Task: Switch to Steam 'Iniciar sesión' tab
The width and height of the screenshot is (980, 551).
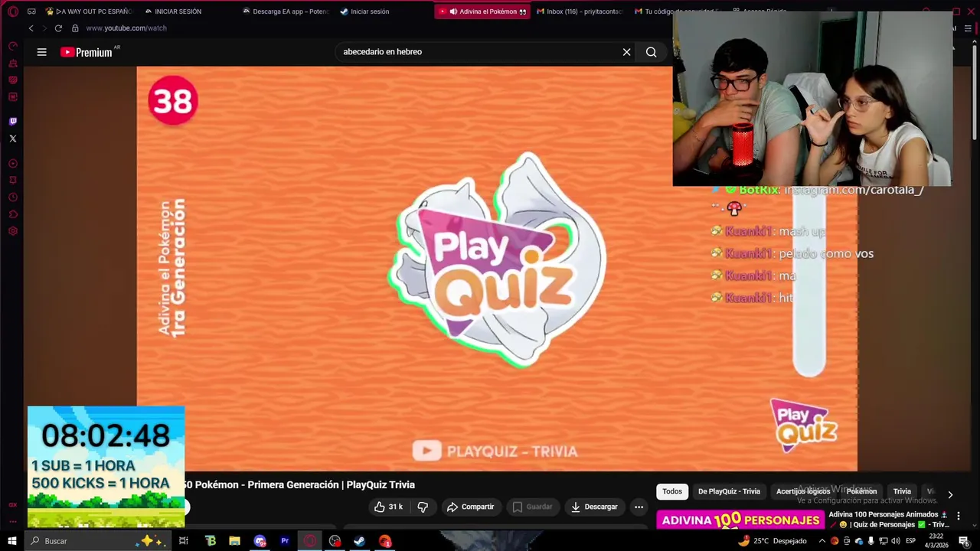Action: [x=364, y=11]
